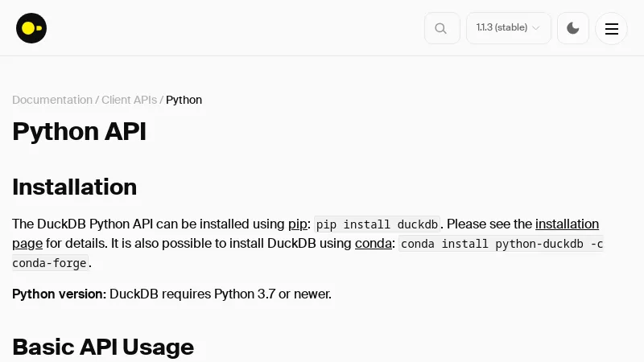Image resolution: width=644 pixels, height=362 pixels.
Task: Toggle dark mode with the moon icon
Action: pyautogui.click(x=573, y=28)
